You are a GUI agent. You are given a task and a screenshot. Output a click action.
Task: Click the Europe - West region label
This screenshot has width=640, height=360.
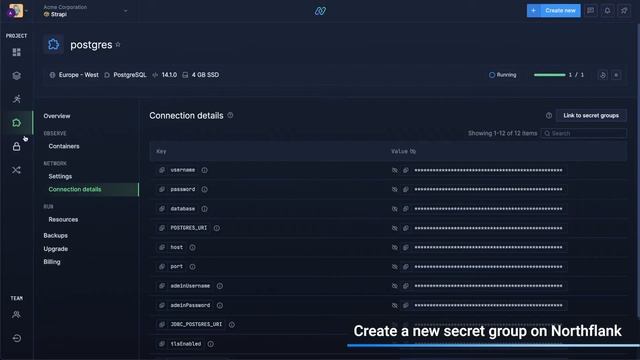tap(78, 75)
